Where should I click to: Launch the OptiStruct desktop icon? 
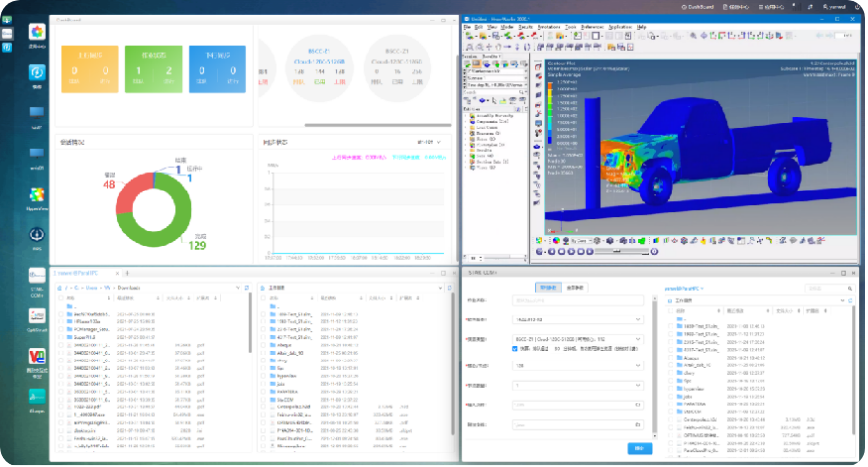(x=37, y=316)
